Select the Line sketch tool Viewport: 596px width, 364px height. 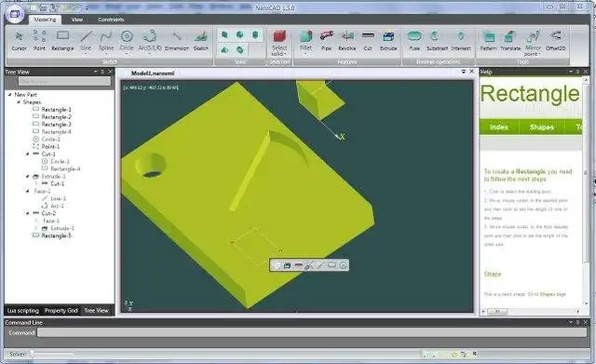[x=86, y=41]
